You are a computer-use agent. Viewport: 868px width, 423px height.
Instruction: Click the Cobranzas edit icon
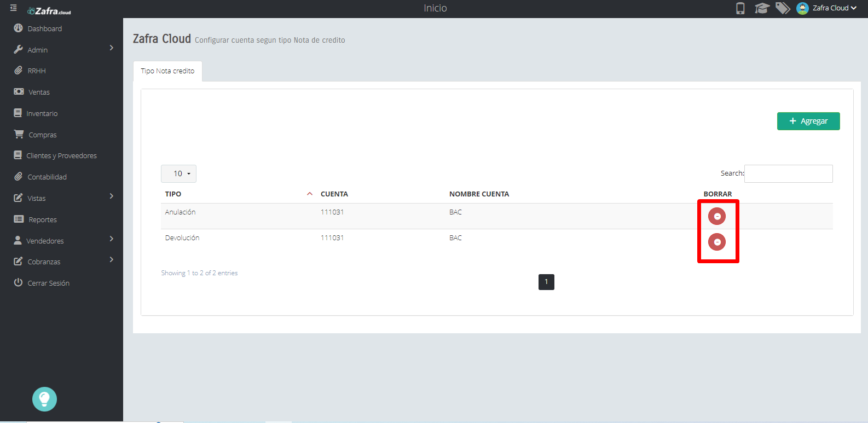(18, 262)
